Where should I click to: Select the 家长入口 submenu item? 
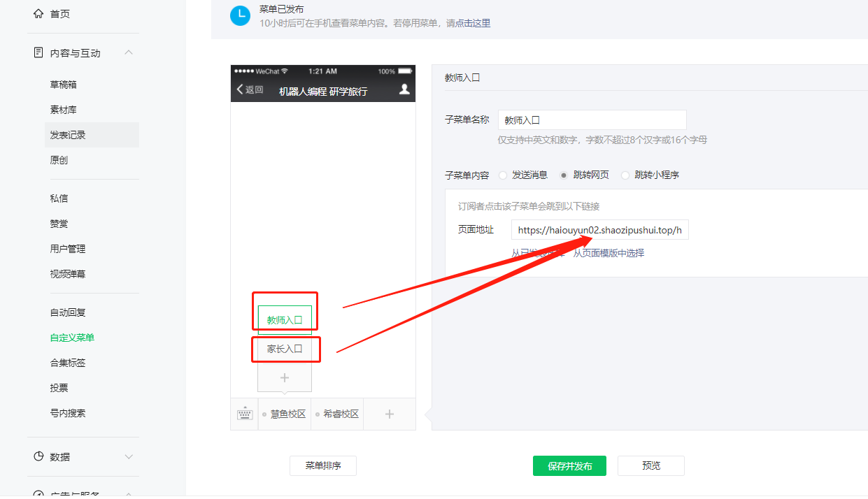coord(285,349)
